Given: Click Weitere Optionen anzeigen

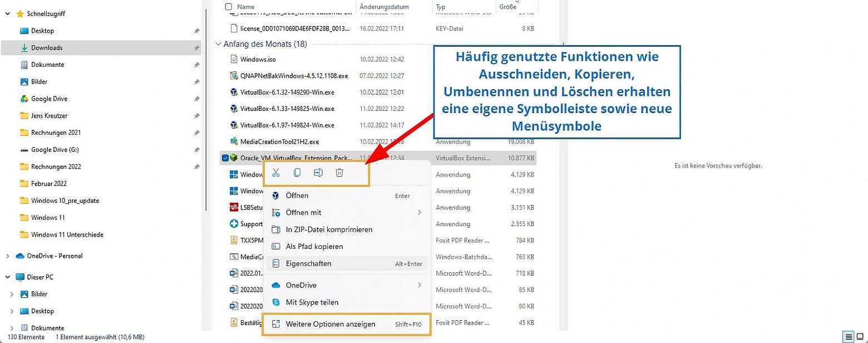Looking at the screenshot, I should [x=331, y=324].
